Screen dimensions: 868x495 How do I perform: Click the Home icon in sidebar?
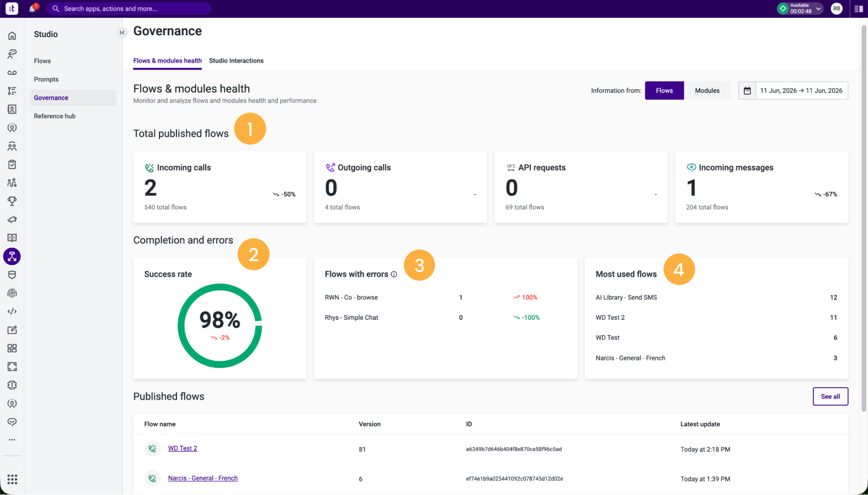(12, 36)
